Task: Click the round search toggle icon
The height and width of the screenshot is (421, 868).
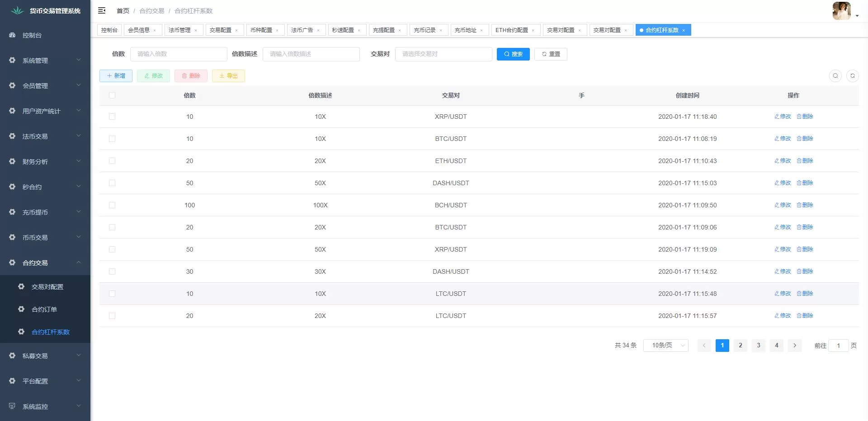Action: pos(835,76)
